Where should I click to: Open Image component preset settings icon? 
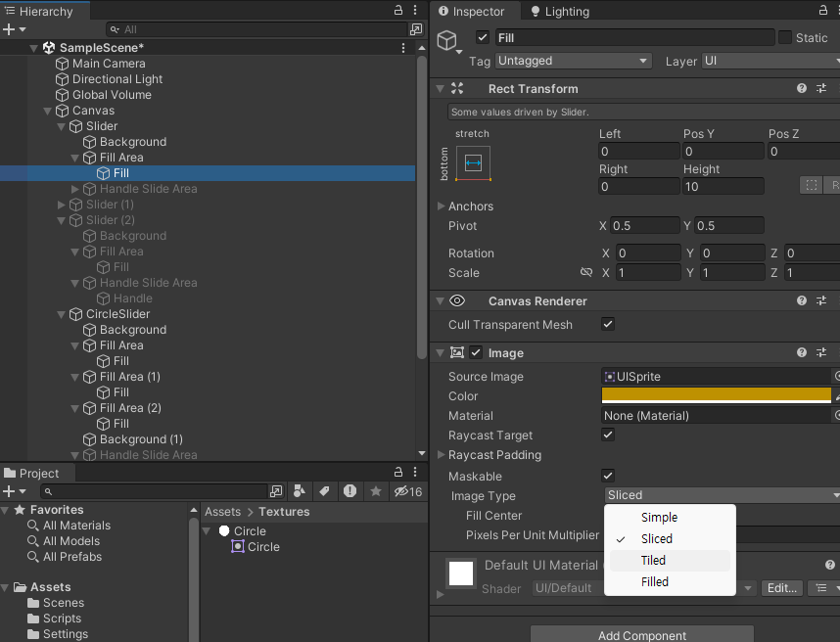pos(821,352)
